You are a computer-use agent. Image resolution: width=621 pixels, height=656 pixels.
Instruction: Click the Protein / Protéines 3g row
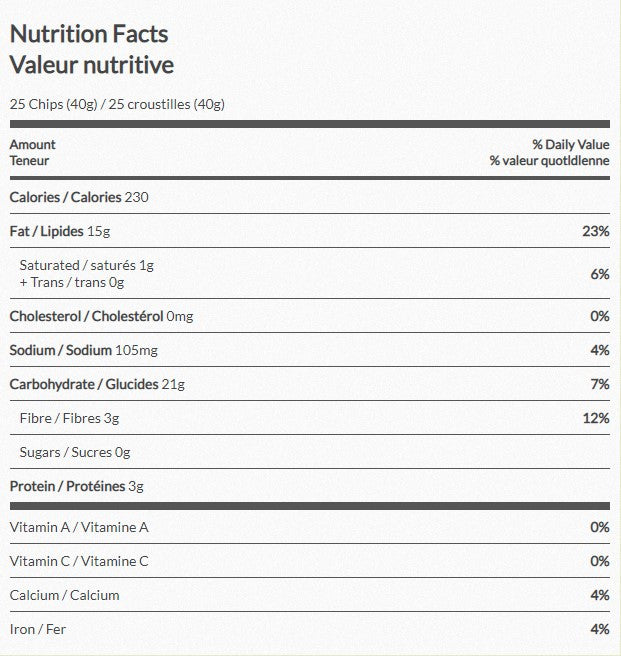(x=77, y=486)
